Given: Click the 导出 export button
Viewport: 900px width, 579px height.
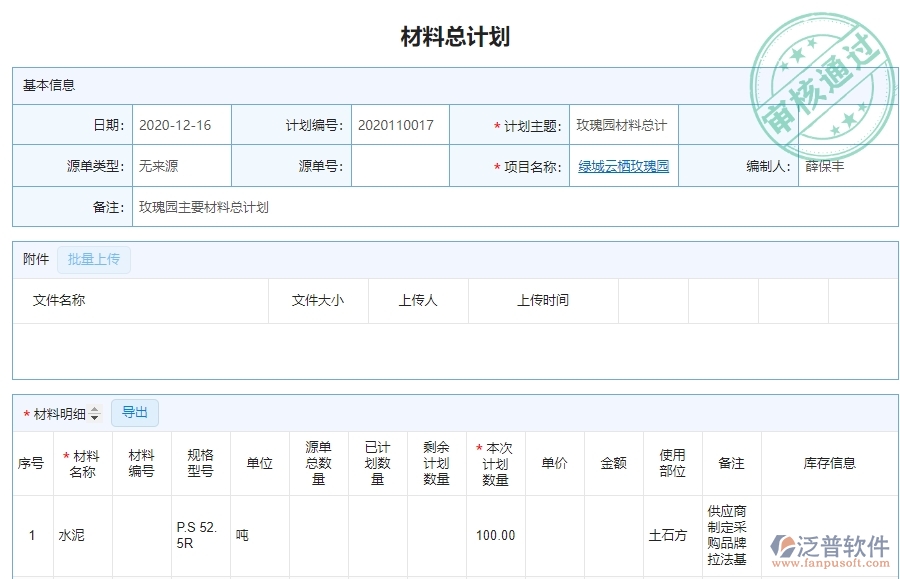Looking at the screenshot, I should click(136, 412).
